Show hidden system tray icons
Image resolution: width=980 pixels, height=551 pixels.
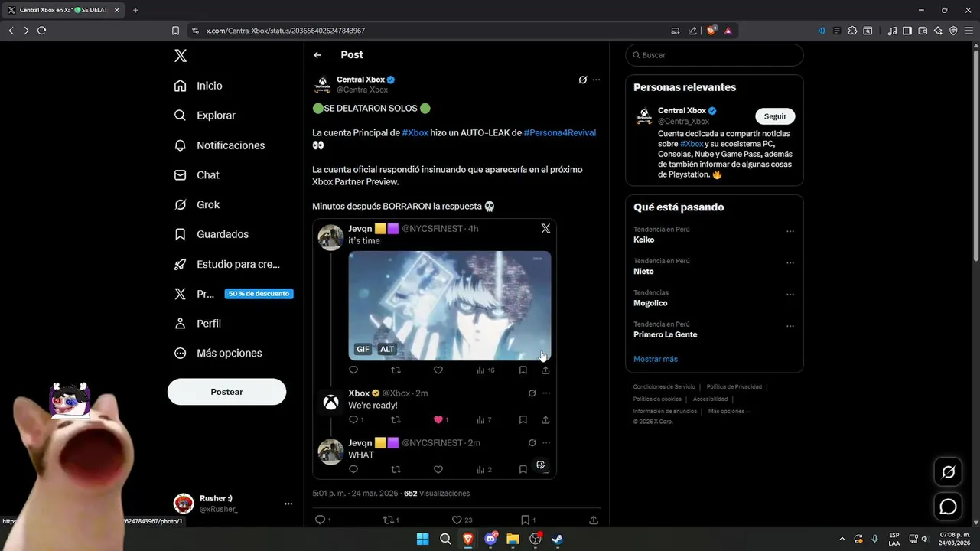(842, 539)
